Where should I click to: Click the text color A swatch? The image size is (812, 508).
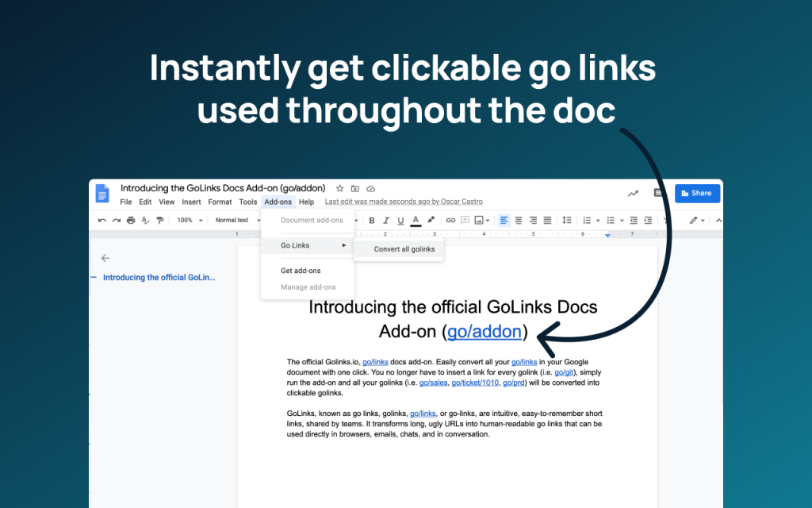click(416, 221)
